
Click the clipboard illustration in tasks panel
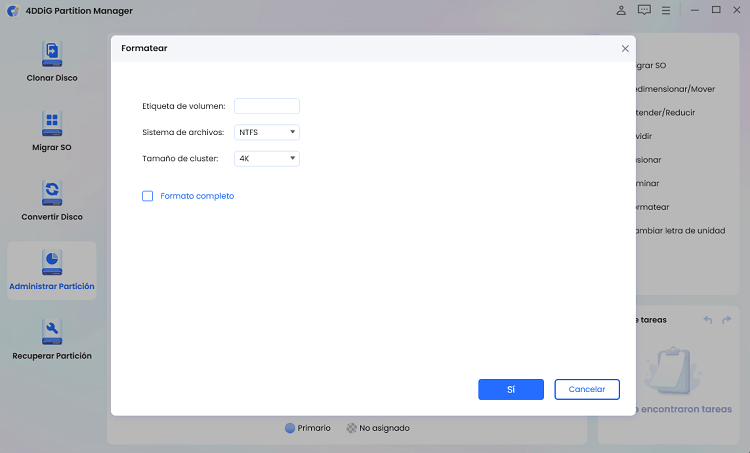point(673,371)
